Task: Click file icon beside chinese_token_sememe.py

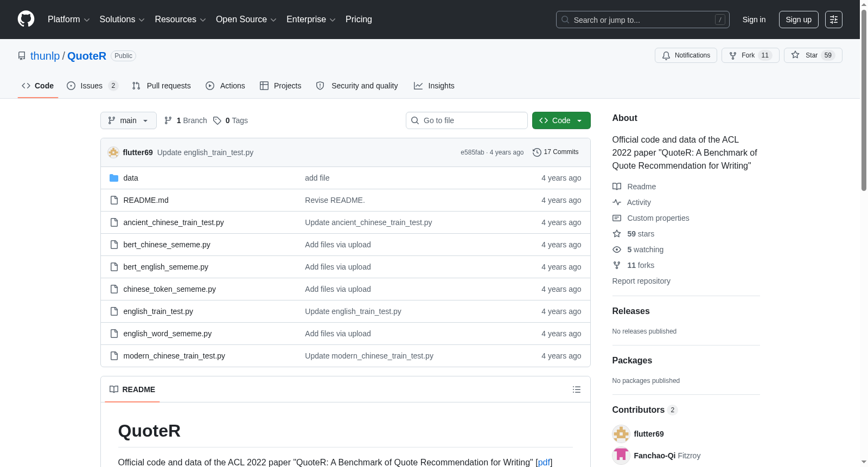Action: (x=114, y=289)
